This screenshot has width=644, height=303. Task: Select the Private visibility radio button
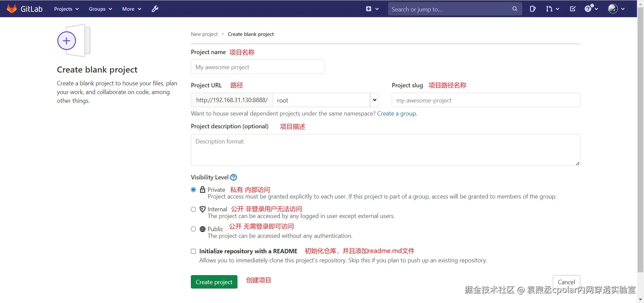tap(194, 190)
